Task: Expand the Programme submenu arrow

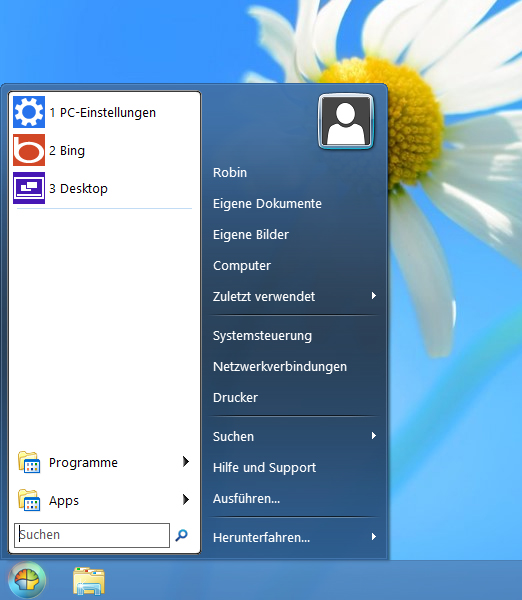Action: (186, 462)
